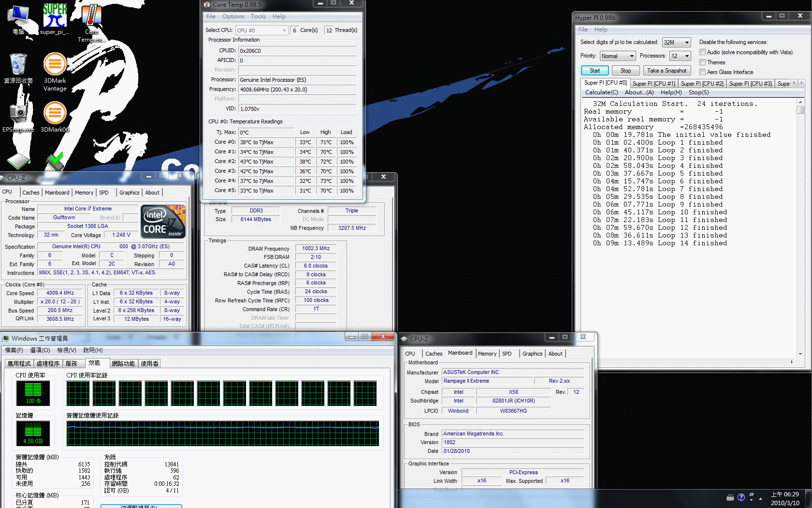Click Stop(S) in the Super PI menu

click(x=698, y=92)
